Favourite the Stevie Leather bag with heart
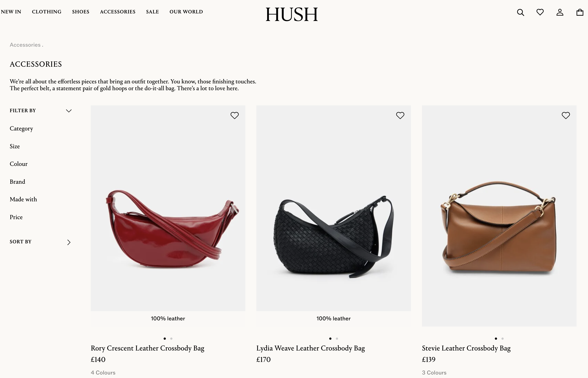Screen dimensions: 588x378 point(566,115)
